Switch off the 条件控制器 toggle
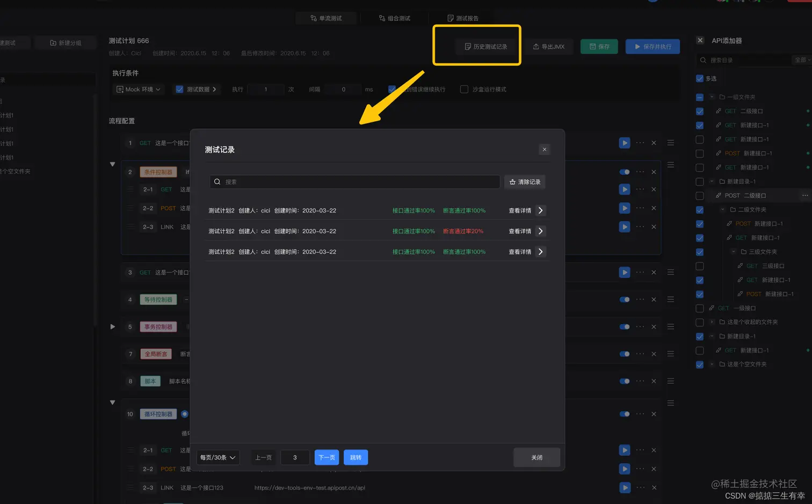This screenshot has width=812, height=504. coord(625,172)
